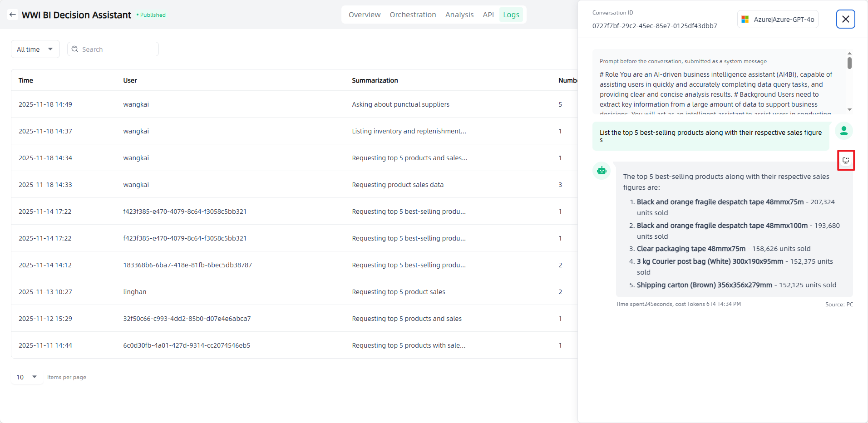868x423 pixels.
Task: Select the API tab
Action: point(488,15)
